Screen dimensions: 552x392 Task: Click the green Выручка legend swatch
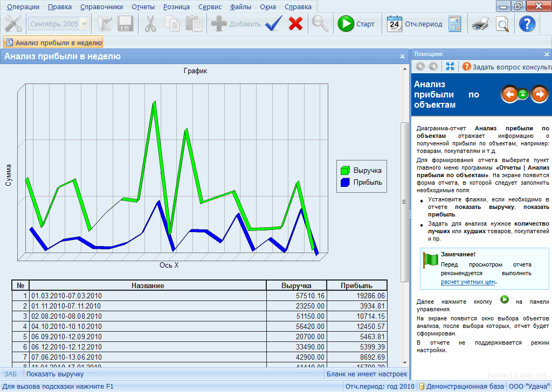tap(345, 171)
